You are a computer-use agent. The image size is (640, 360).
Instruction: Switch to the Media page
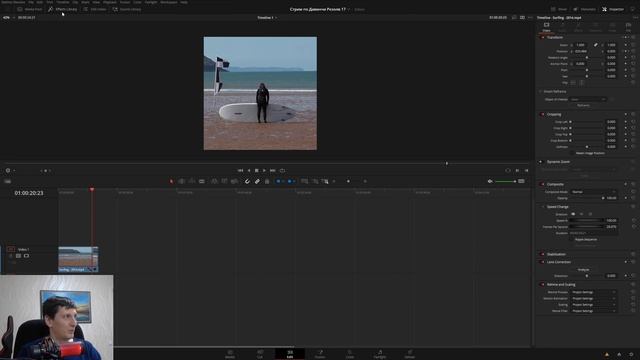click(x=230, y=354)
